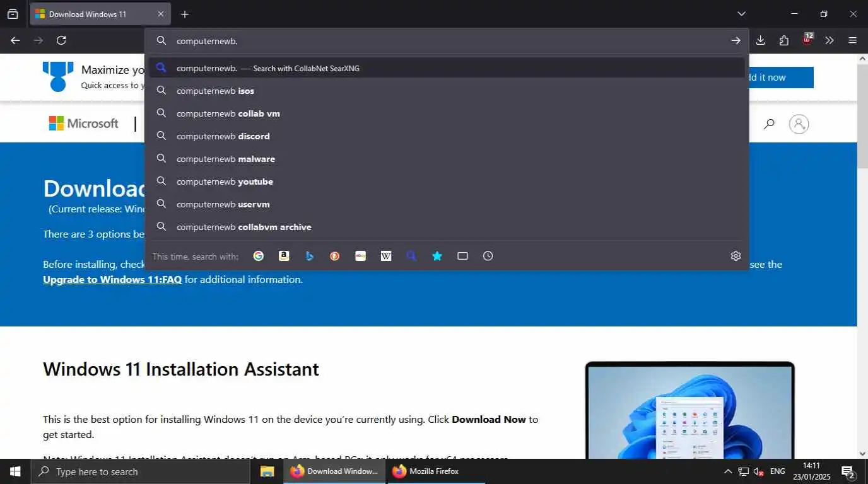Close the Download Windows 11 tab
This screenshot has width=868, height=484.
click(x=160, y=14)
